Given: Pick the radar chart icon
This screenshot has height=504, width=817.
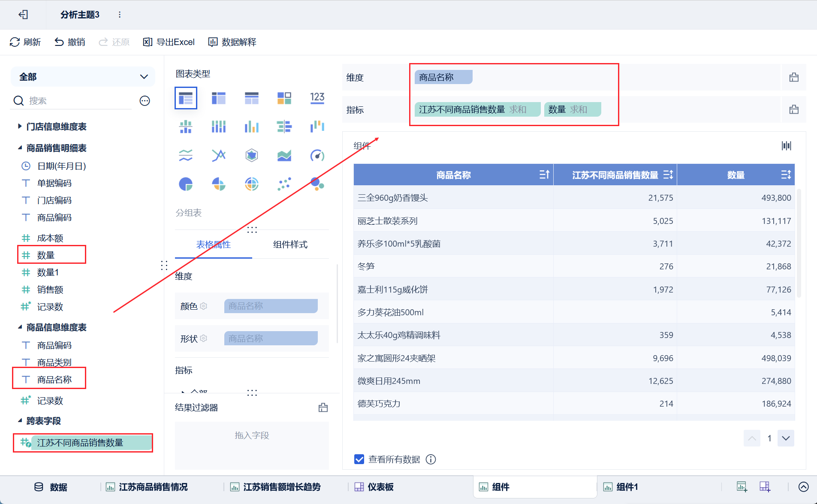Looking at the screenshot, I should click(x=252, y=155).
